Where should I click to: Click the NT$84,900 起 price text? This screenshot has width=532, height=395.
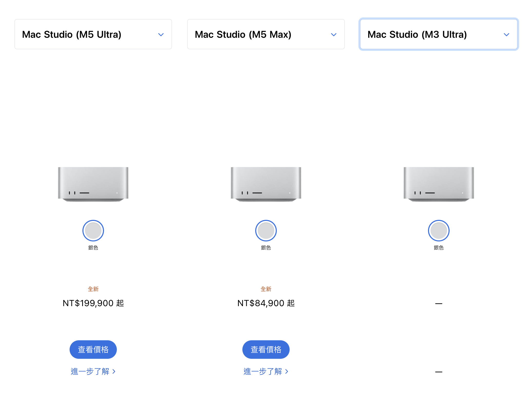coord(266,303)
